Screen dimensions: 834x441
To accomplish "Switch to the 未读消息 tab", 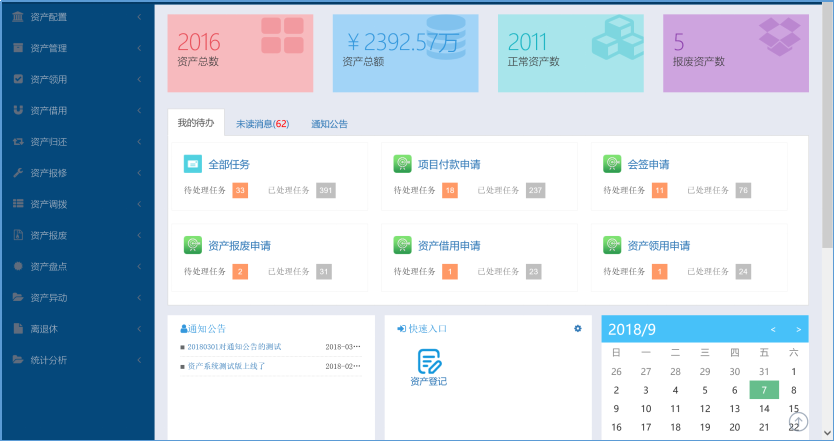I will [262, 124].
